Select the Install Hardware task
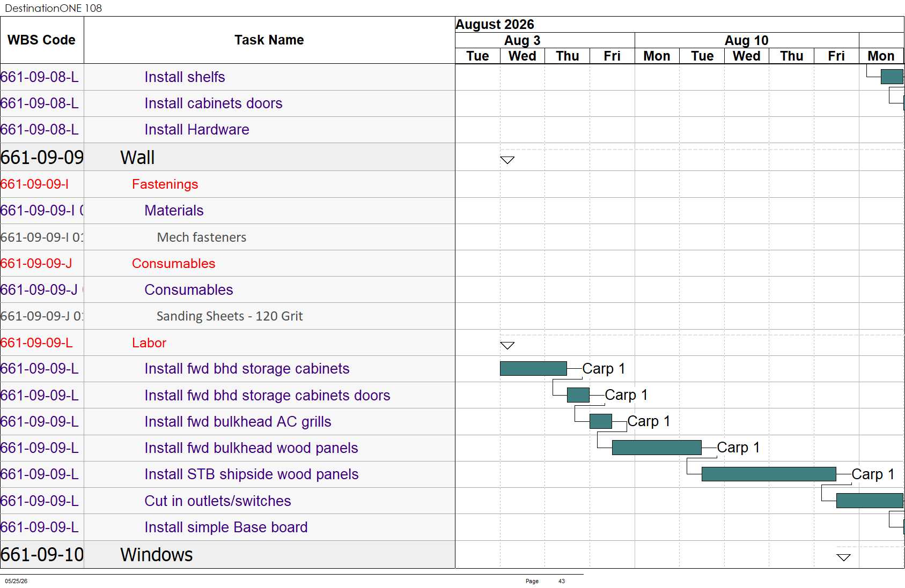 coord(197,130)
